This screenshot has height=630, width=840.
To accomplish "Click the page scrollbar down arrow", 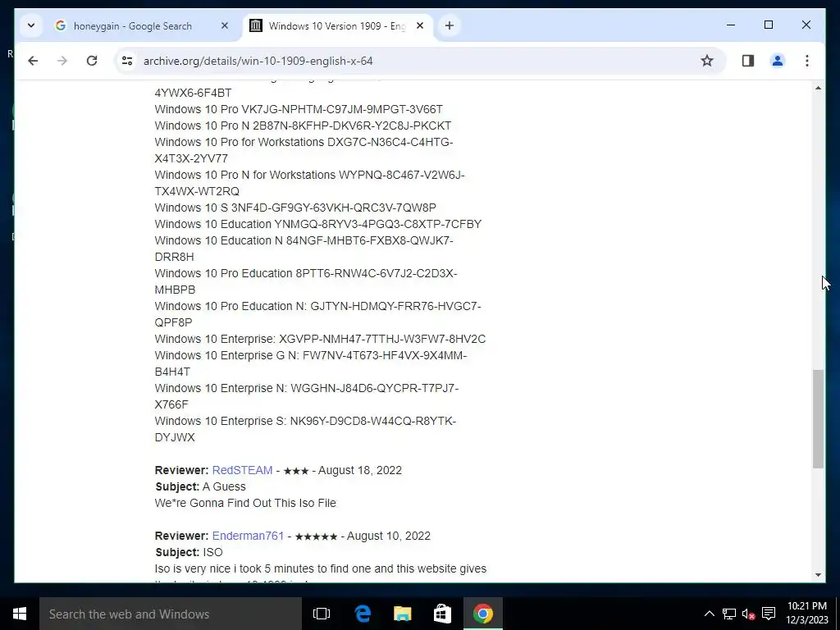I will [818, 575].
